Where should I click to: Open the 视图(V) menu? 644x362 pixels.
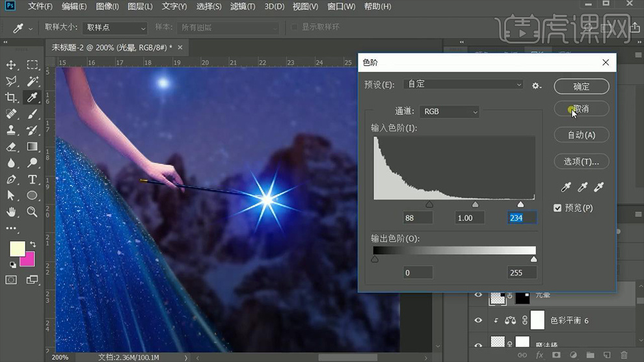[x=305, y=6]
